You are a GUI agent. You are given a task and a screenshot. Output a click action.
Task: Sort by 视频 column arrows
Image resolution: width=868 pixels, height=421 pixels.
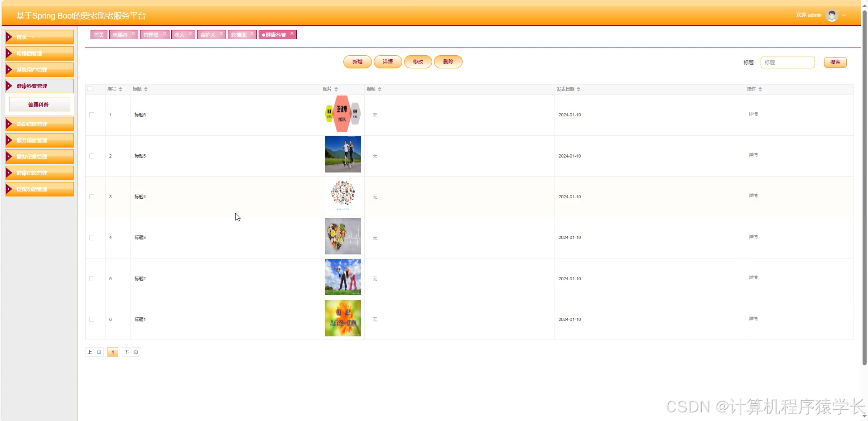coord(380,89)
